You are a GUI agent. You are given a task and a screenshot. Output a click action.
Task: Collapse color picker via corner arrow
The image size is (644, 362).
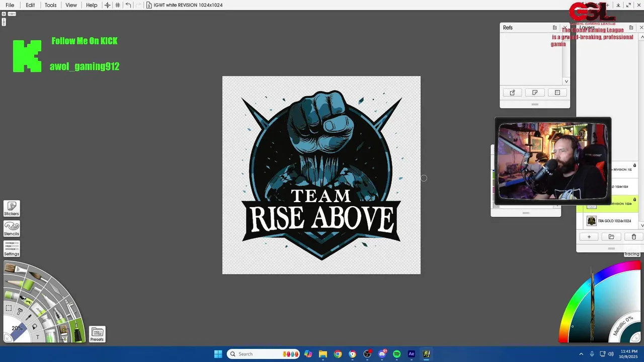[x=636, y=338]
